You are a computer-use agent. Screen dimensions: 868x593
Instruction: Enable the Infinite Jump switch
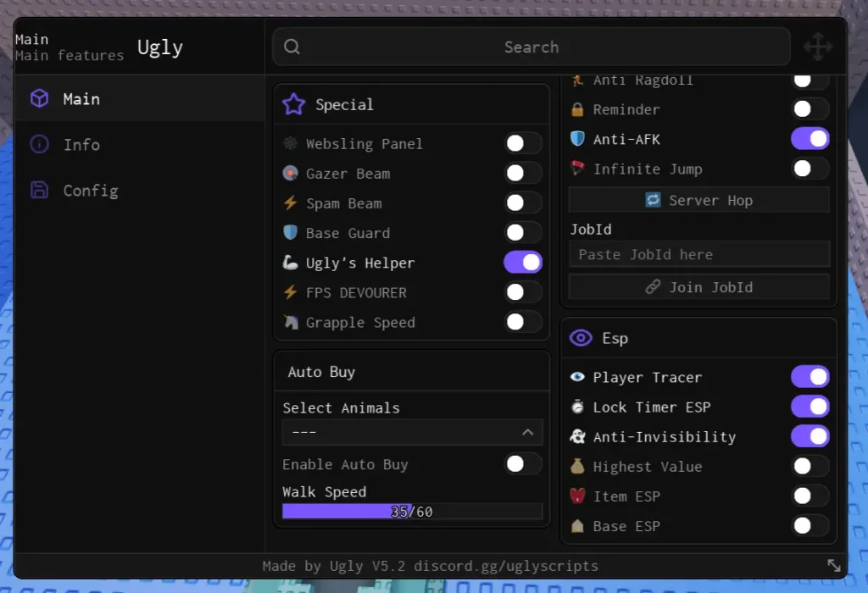(810, 169)
